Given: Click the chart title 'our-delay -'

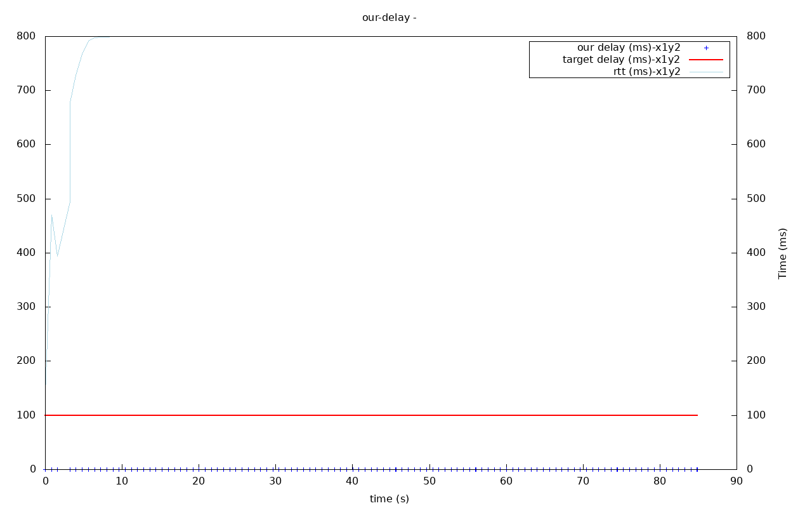Looking at the screenshot, I should [x=389, y=18].
